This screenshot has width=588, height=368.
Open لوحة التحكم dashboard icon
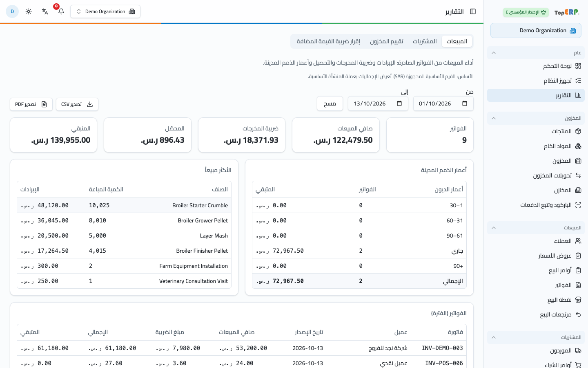coord(578,66)
